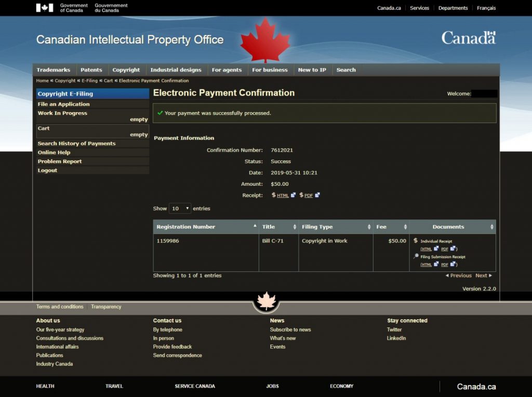Screen dimensions: 532x397
Task: Click the dollar icon next to Individual Receipt
Action: click(x=416, y=241)
